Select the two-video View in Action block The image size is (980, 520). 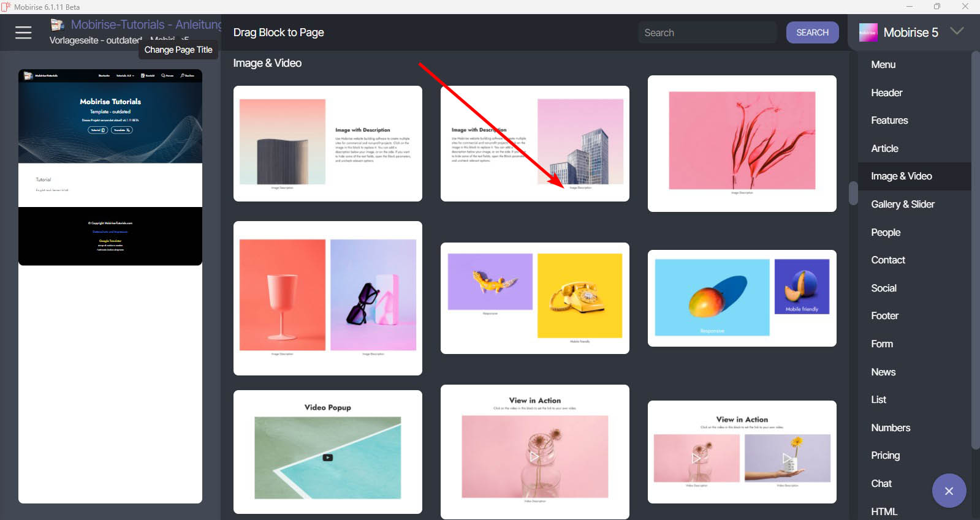[742, 452]
